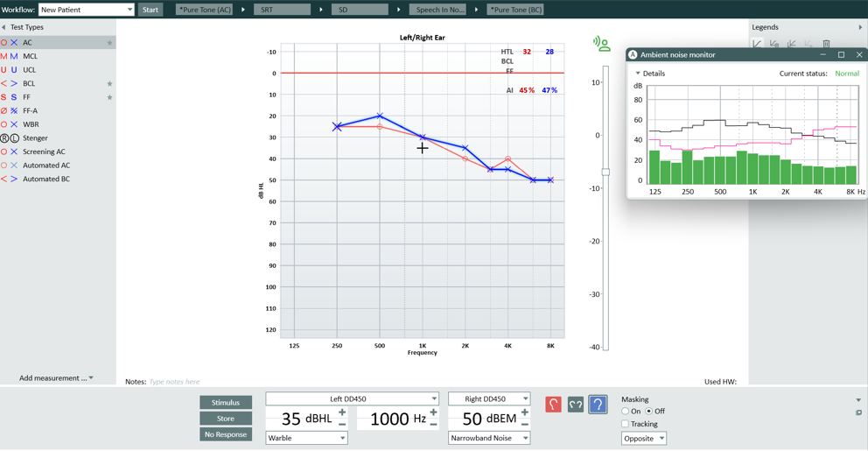Open the Workflow New Patient dropdown

click(87, 10)
